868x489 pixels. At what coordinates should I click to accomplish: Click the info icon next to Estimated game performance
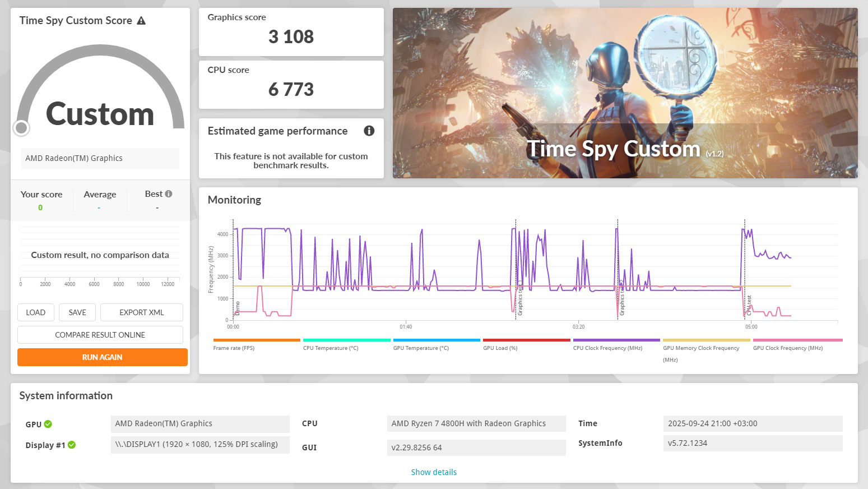click(369, 131)
